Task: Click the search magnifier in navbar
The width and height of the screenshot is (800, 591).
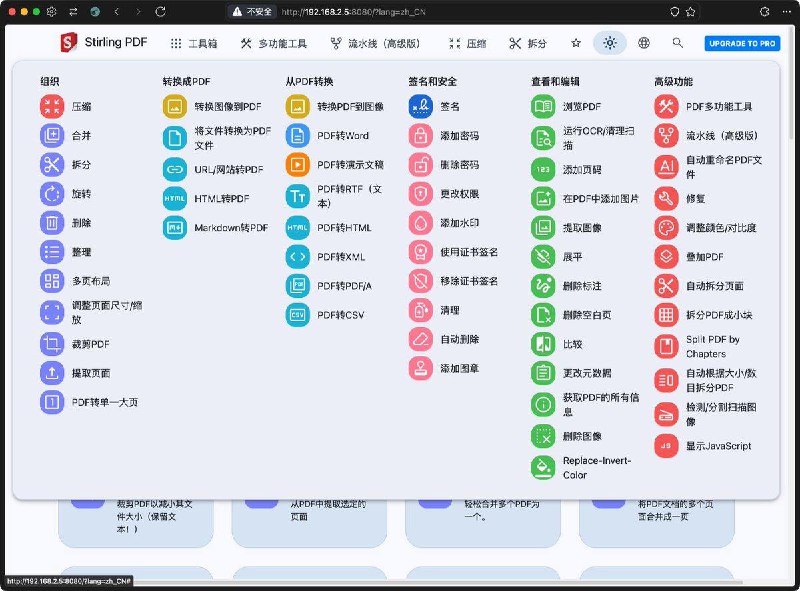Action: pyautogui.click(x=678, y=43)
